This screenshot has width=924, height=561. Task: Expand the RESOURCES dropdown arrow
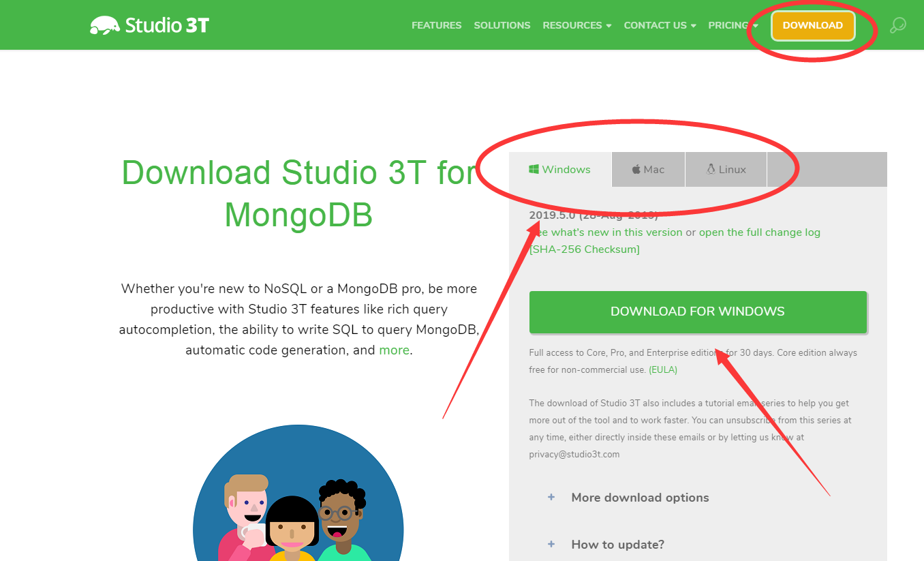tap(609, 25)
